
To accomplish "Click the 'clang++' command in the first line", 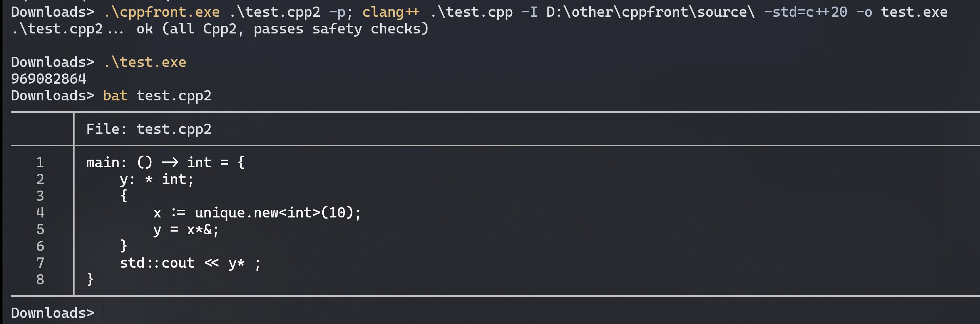I will pyautogui.click(x=391, y=12).
